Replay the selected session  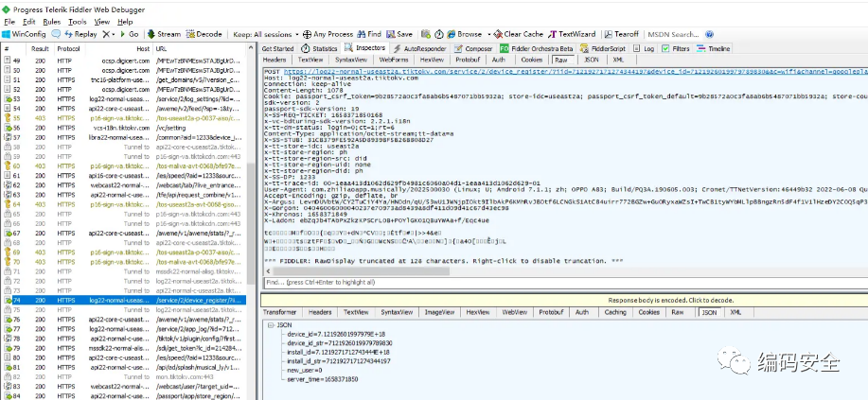(80, 34)
